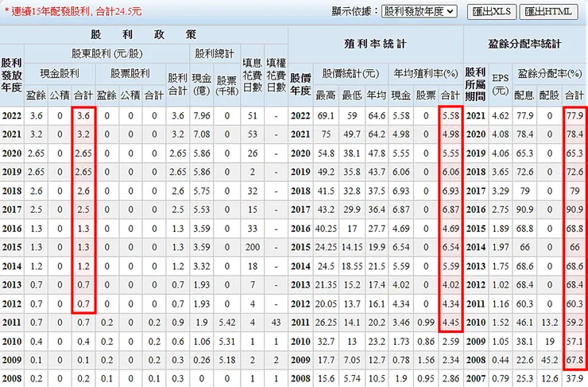Click the 5.18 stock total cell for 2009
The image size is (588, 387).
(x=227, y=360)
